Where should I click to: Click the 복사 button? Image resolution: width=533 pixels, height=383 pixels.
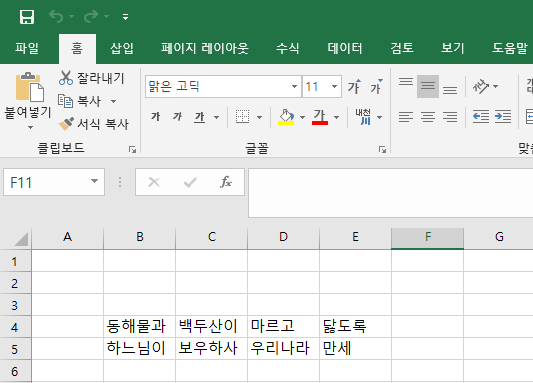[80, 101]
